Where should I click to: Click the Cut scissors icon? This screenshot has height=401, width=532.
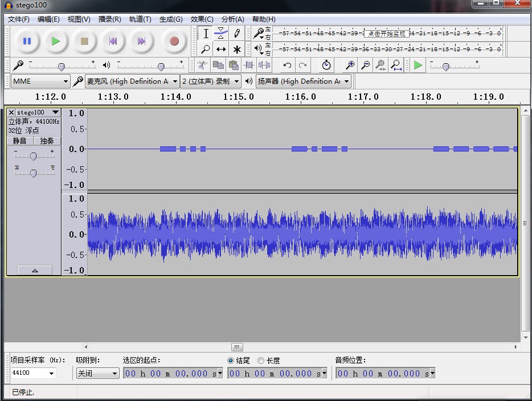[202, 65]
